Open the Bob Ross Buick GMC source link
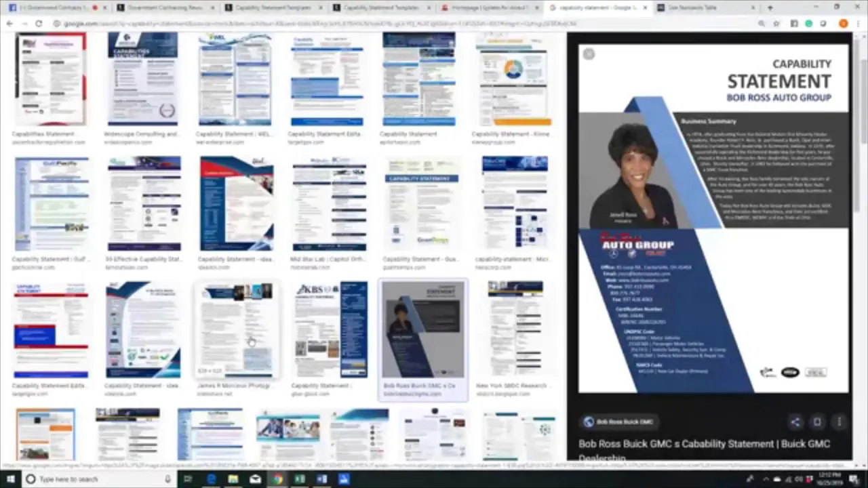This screenshot has width=868, height=488. point(618,422)
